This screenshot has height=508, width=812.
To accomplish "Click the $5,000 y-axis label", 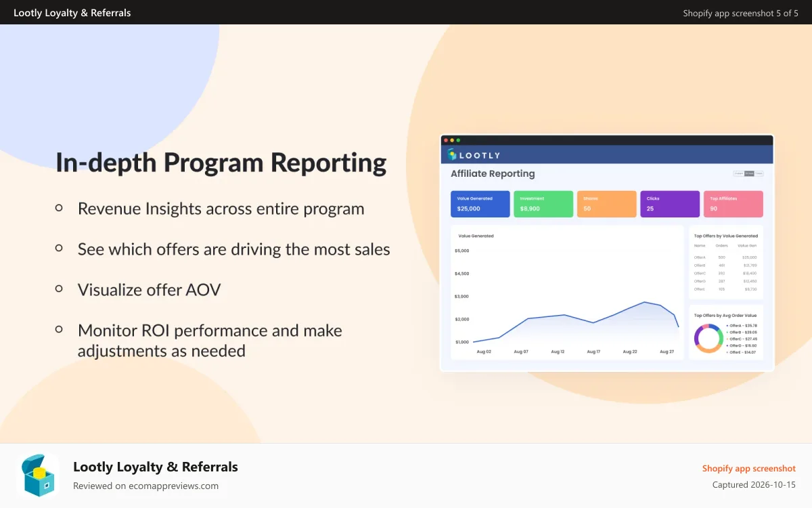I will tap(462, 251).
